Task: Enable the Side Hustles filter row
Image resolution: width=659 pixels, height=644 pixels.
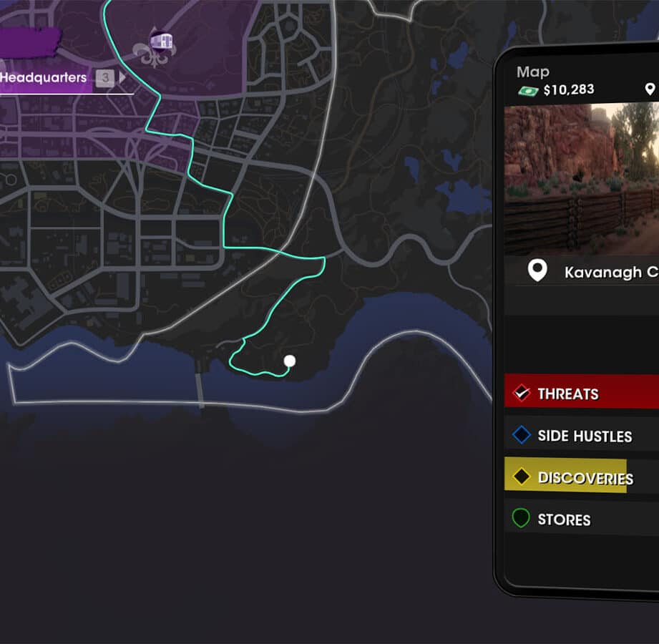Action: (582, 435)
